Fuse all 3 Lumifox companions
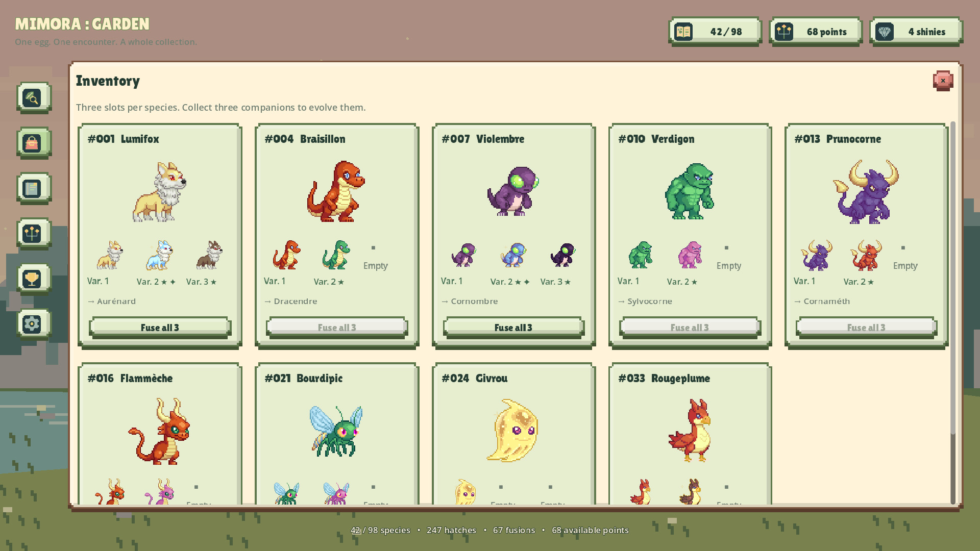This screenshot has height=551, width=980. pyautogui.click(x=160, y=328)
